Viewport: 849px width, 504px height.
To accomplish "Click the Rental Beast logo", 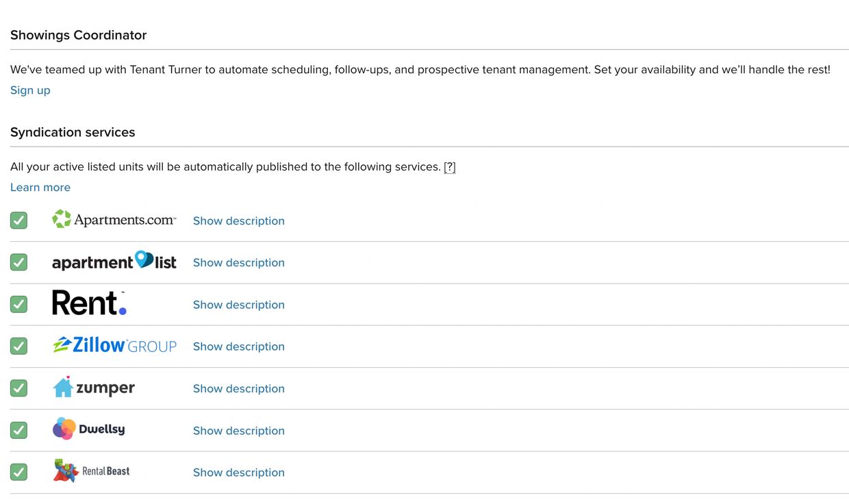I will pos(91,471).
